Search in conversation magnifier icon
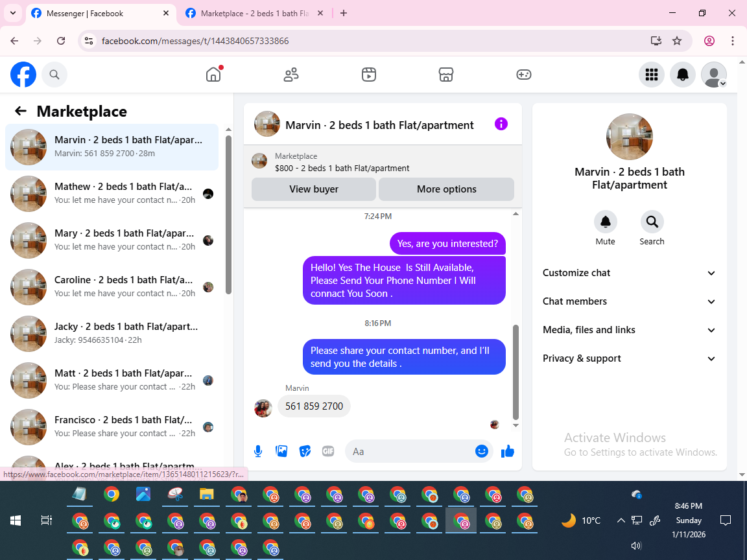The height and width of the screenshot is (560, 747). 652,222
